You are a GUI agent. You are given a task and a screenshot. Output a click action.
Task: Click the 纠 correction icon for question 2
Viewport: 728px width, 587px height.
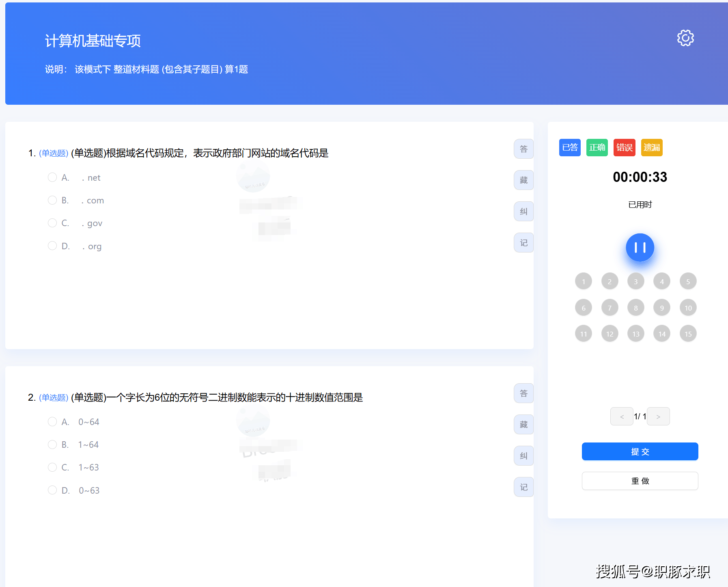pyautogui.click(x=523, y=456)
